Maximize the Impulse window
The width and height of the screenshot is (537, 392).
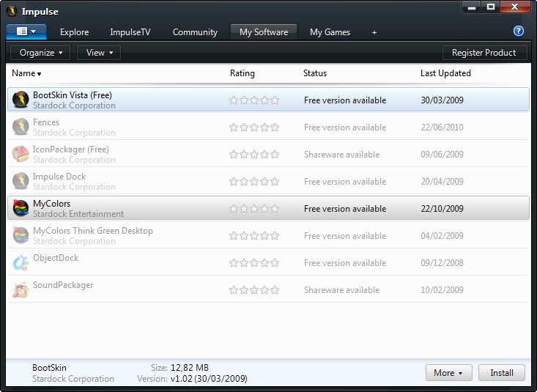[x=491, y=7]
